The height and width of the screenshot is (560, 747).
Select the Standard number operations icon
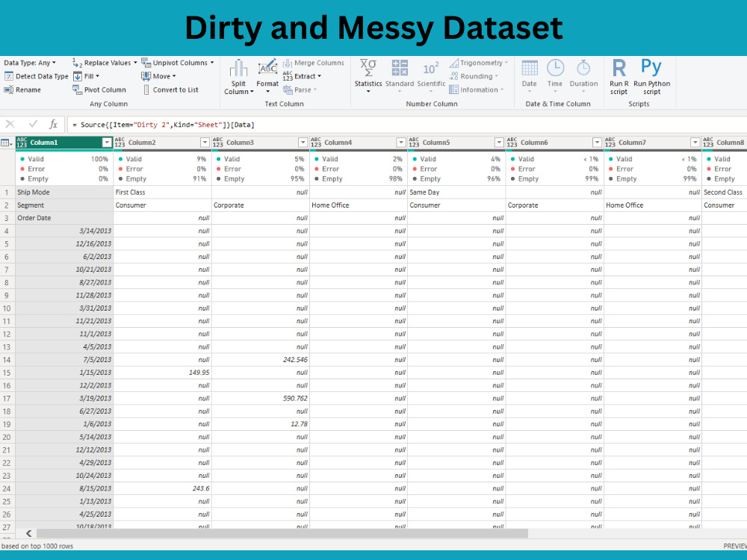(x=400, y=68)
